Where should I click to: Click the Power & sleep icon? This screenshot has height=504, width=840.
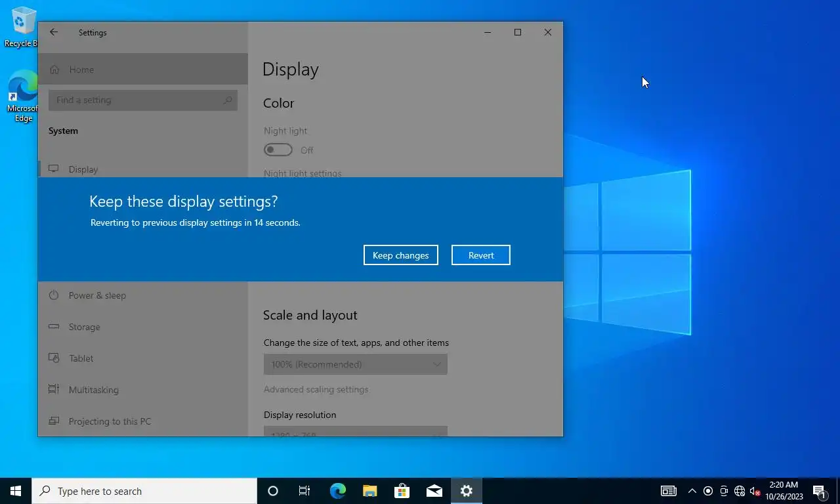54,295
